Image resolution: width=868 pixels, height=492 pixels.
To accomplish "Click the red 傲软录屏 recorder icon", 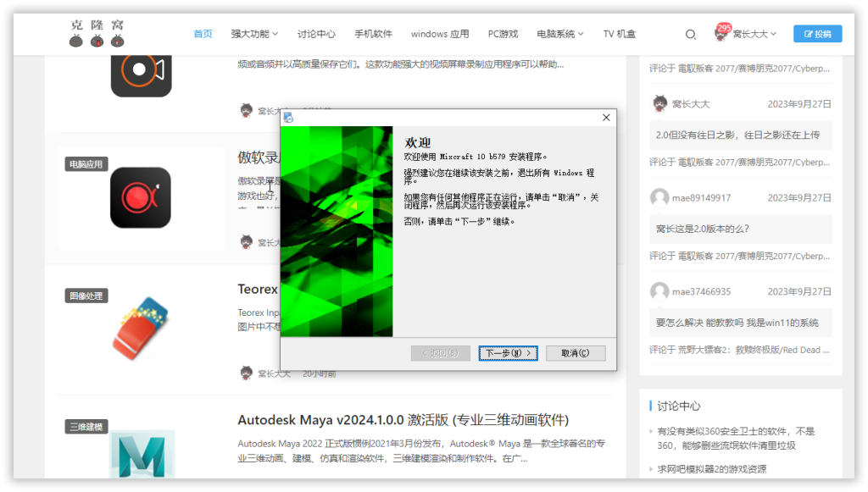I will 141,197.
